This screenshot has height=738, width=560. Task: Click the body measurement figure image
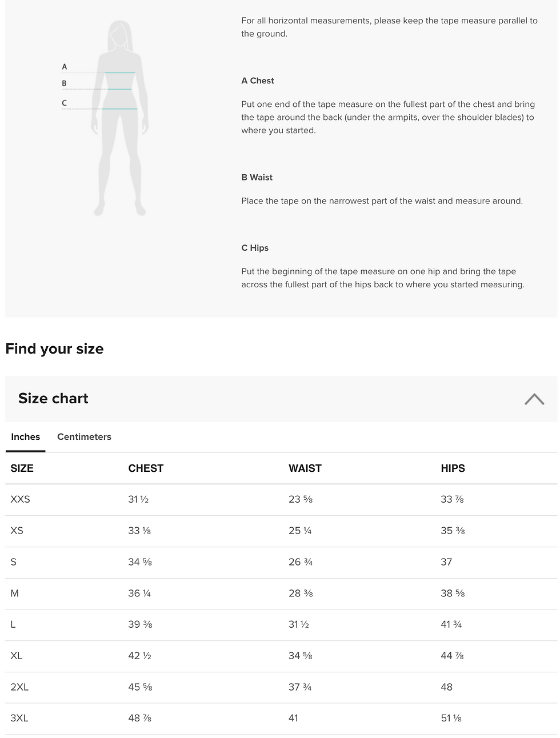106,118
